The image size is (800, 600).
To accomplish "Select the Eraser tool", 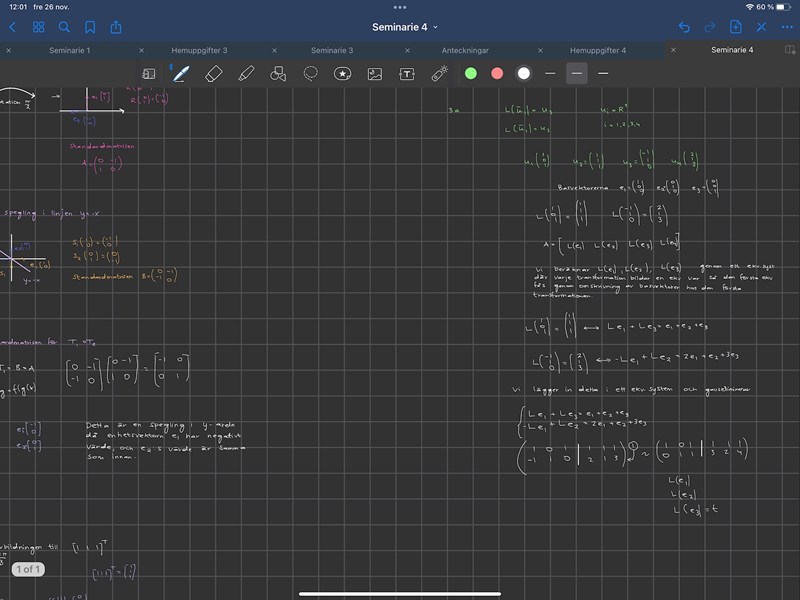I will [212, 73].
